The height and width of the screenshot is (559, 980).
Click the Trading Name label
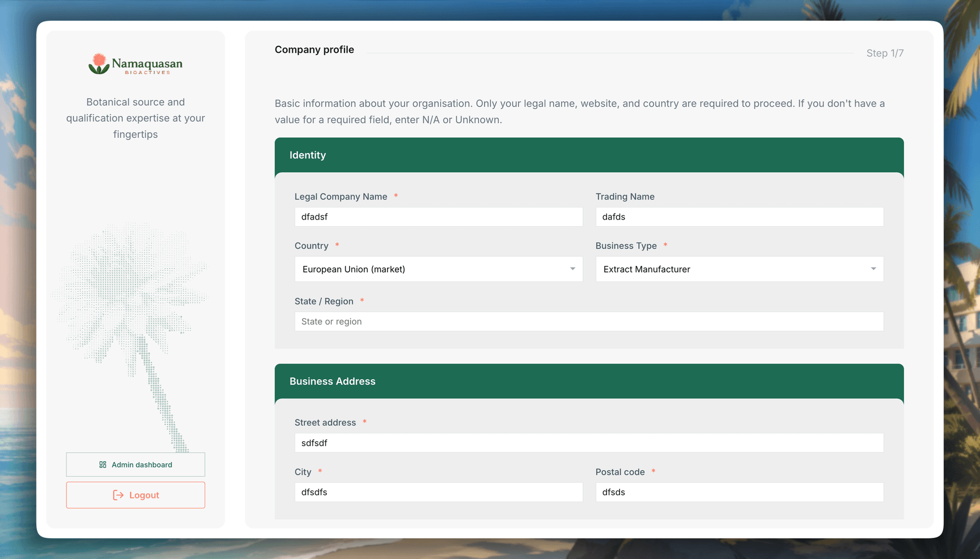pos(625,197)
